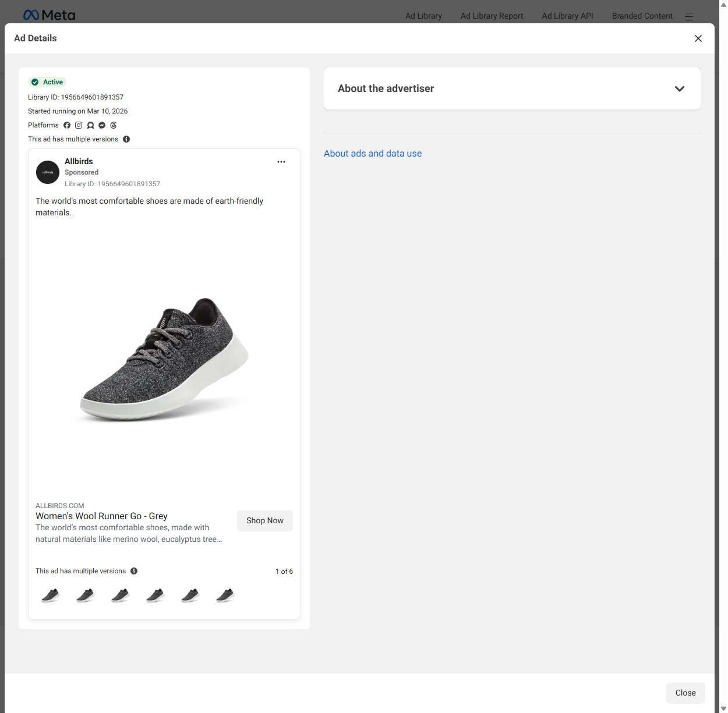
Task: Click the Women's Wool Runner Go - Grey title
Action: point(101,516)
